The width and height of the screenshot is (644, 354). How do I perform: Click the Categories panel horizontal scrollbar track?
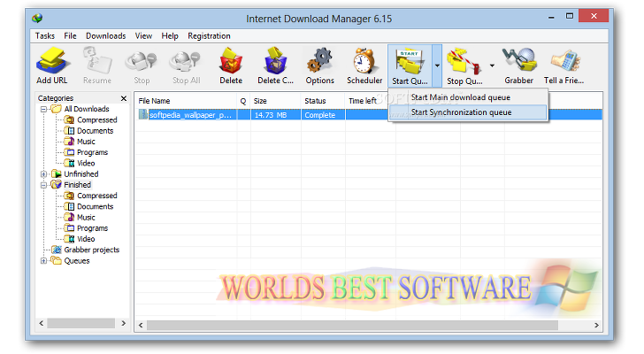[x=80, y=324]
